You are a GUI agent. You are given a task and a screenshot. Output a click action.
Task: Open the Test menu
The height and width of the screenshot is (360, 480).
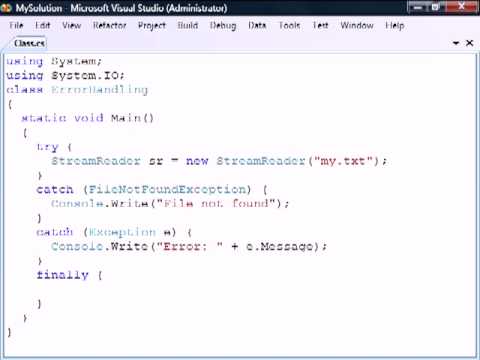coord(320,25)
